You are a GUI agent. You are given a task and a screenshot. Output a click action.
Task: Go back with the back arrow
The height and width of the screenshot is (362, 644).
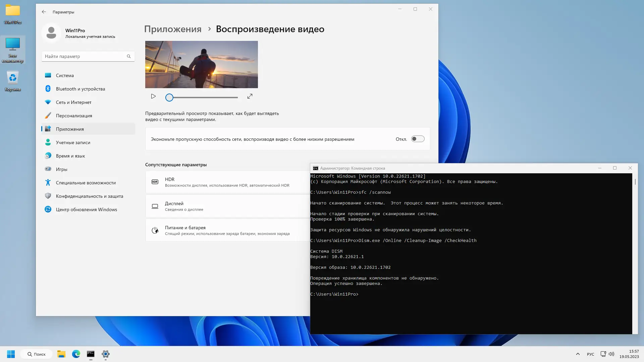pyautogui.click(x=44, y=12)
